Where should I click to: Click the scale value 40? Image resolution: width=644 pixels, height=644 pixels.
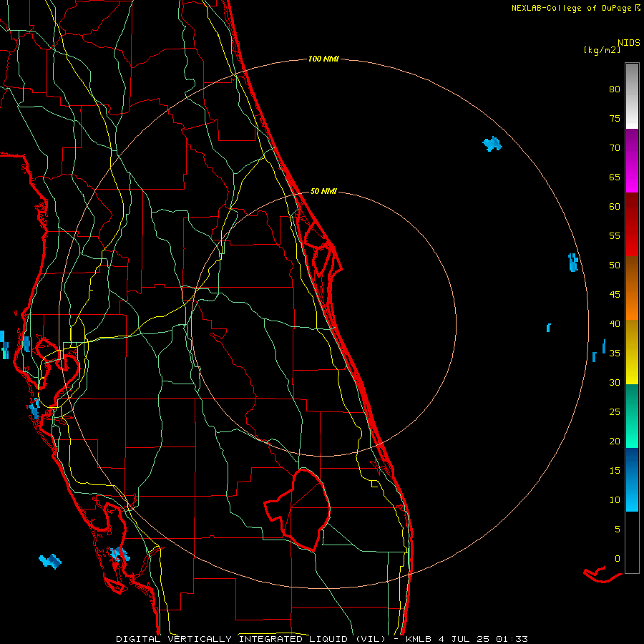tap(615, 324)
